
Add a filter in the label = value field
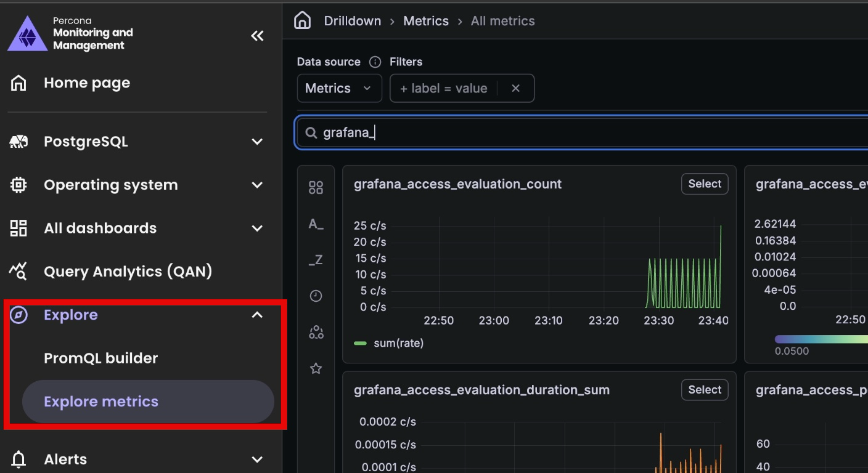(444, 89)
